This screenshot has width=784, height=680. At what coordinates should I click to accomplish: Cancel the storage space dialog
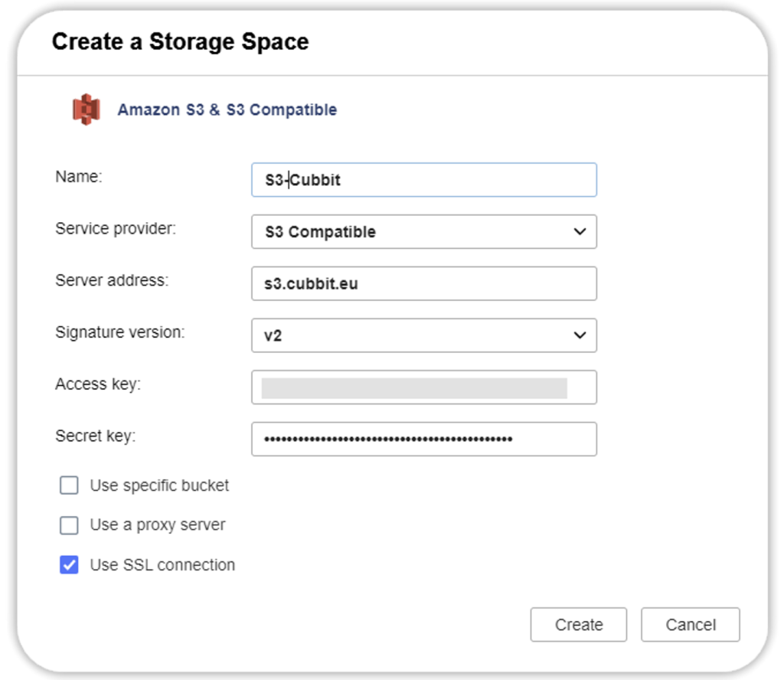tap(691, 625)
